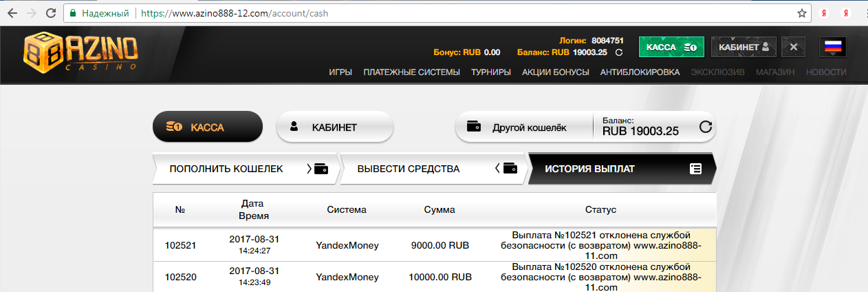Switch to ВЫВЕСТИ СРЕДСТВА tab
The image size is (868, 292).
[x=433, y=169]
